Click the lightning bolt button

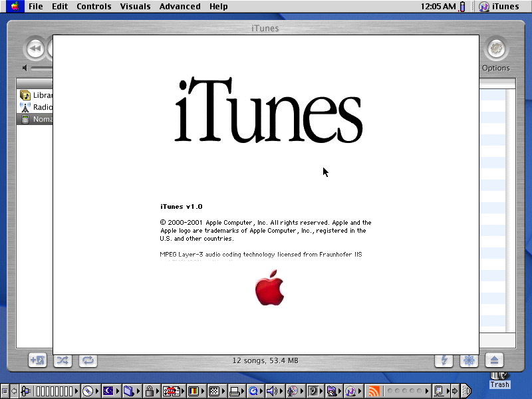tap(444, 360)
